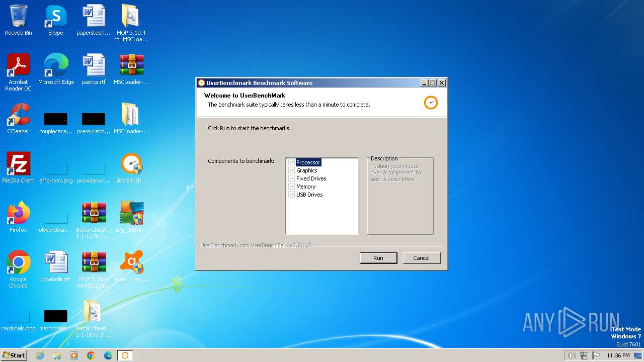Select the Recycle Bin desktop icon
This screenshot has width=644, height=362.
coord(18,20)
